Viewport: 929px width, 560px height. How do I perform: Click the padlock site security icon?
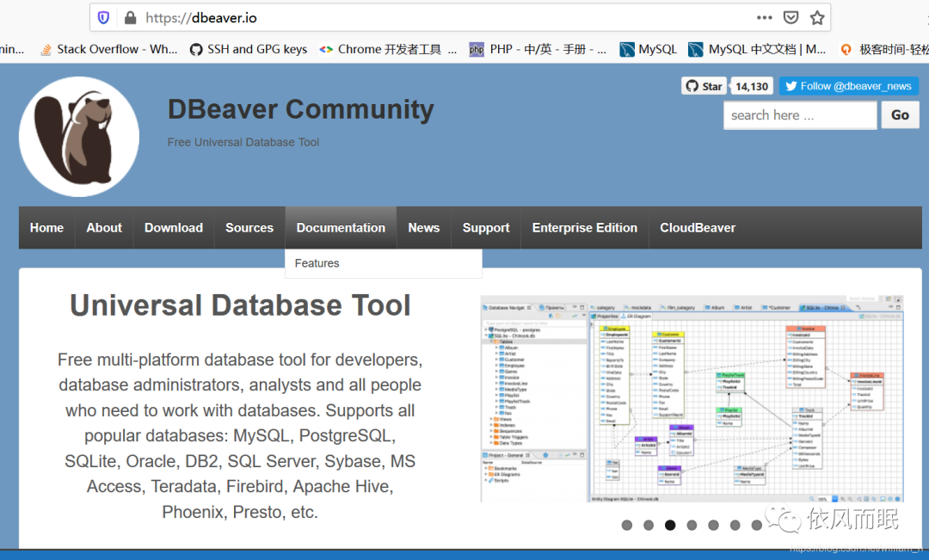tap(131, 18)
